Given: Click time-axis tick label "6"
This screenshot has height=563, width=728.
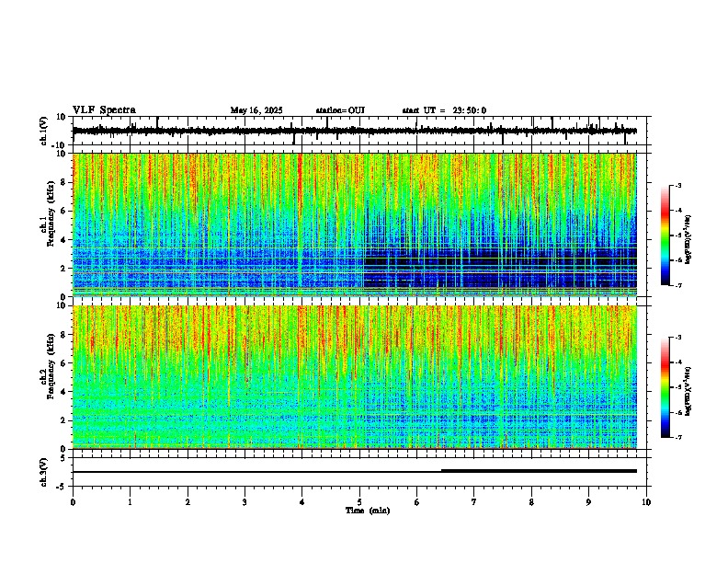Looking at the screenshot, I should 417,502.
